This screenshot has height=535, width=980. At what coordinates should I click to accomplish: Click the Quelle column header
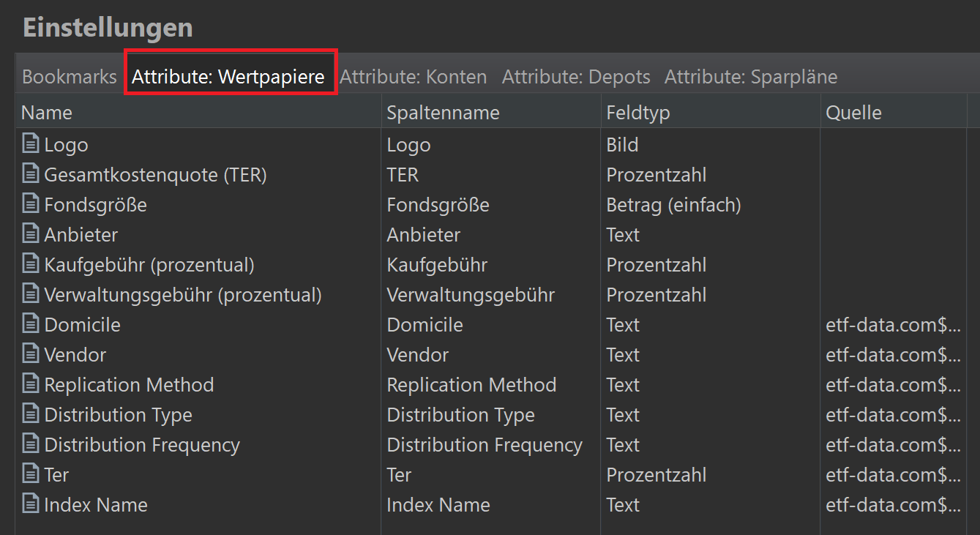[x=853, y=113]
